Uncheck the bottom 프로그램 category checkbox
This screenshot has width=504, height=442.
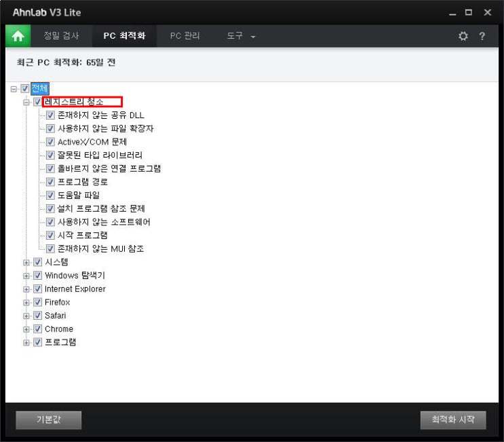tap(37, 342)
